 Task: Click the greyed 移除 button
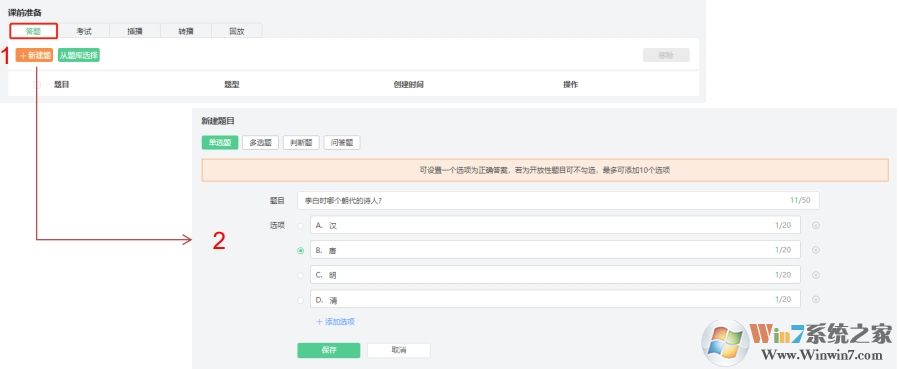click(666, 55)
